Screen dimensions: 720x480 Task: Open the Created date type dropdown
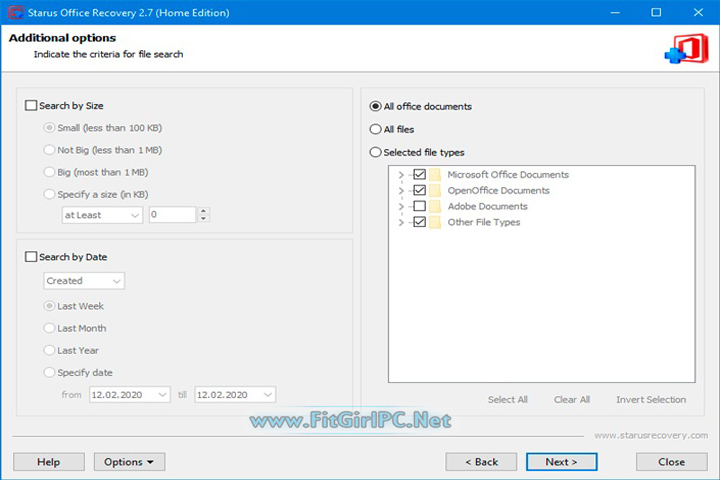84,281
